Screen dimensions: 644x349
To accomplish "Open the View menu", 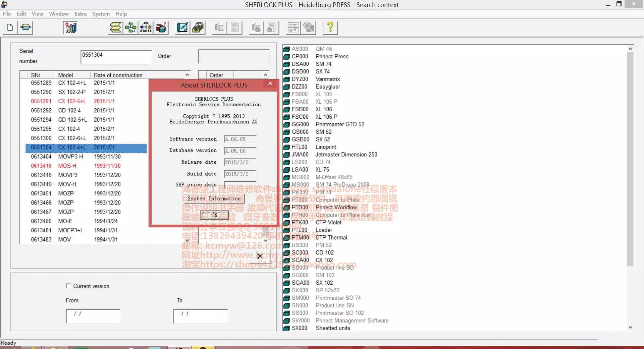I will click(x=37, y=14).
